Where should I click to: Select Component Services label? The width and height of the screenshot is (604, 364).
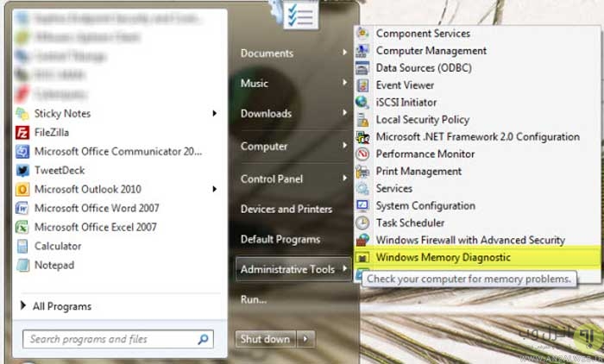point(423,34)
